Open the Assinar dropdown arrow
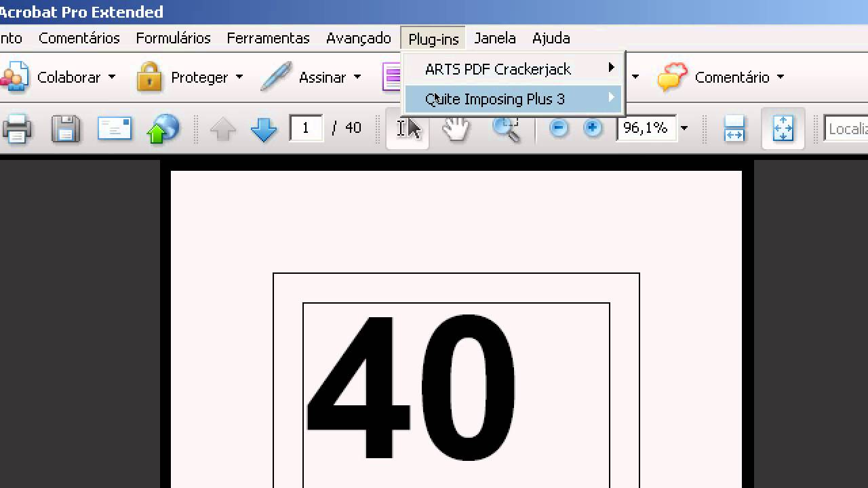 pos(357,77)
